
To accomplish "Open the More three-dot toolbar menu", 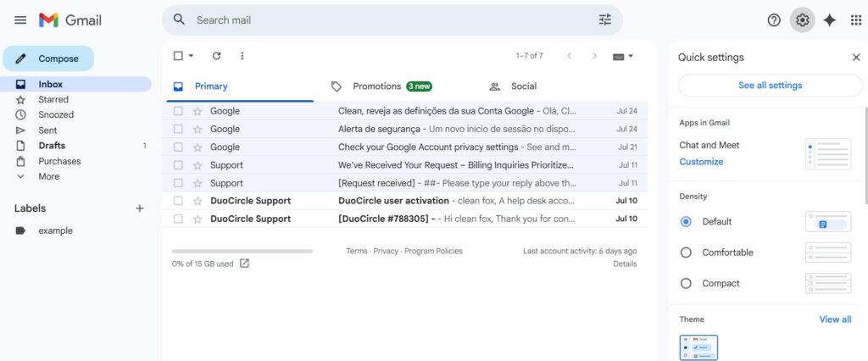I will click(242, 55).
